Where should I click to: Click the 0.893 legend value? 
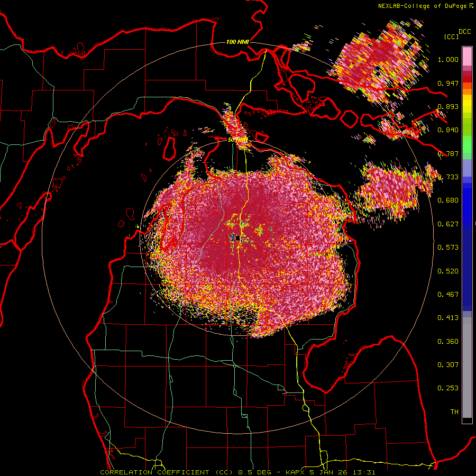click(448, 106)
